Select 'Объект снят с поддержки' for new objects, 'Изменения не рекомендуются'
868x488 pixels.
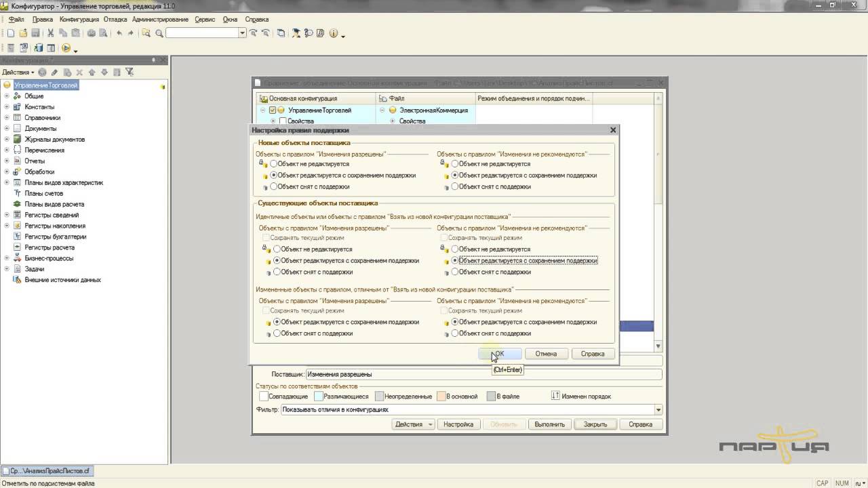point(456,186)
